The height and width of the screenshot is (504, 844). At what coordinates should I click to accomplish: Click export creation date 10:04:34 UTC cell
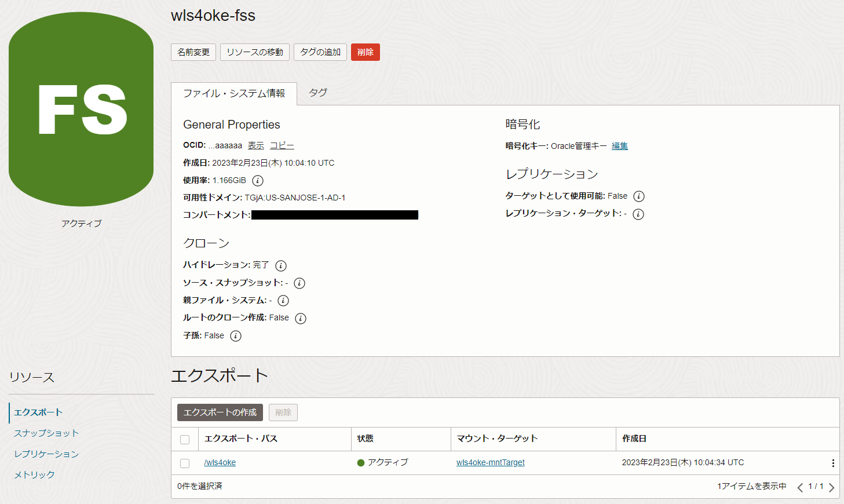[x=683, y=463]
